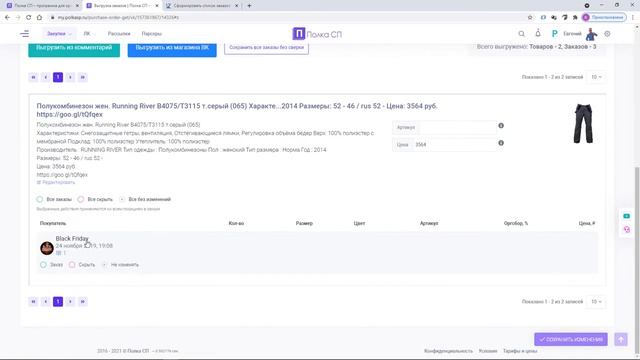The height and width of the screenshot is (360, 640).
Task: Open the Парсеры menu item
Action: [152, 34]
